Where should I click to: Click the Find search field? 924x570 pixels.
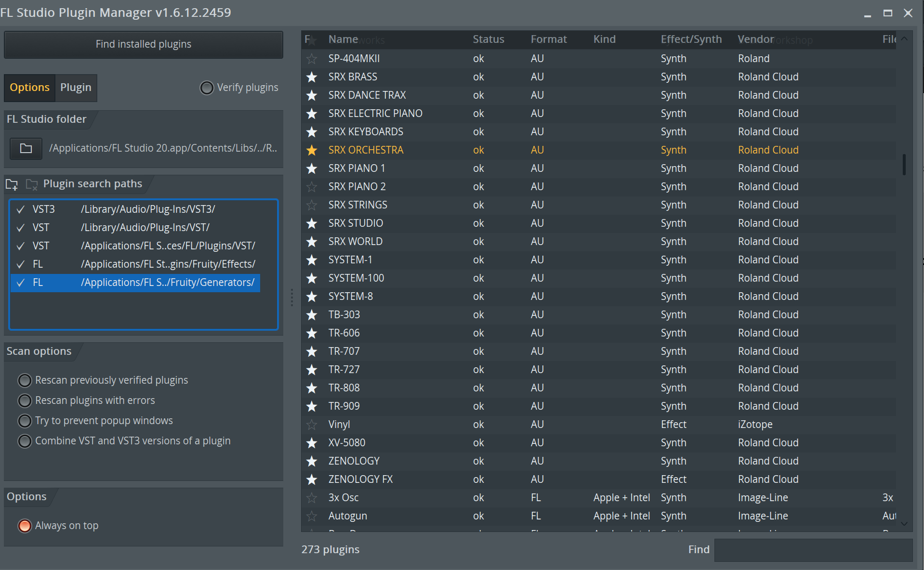[x=813, y=550]
